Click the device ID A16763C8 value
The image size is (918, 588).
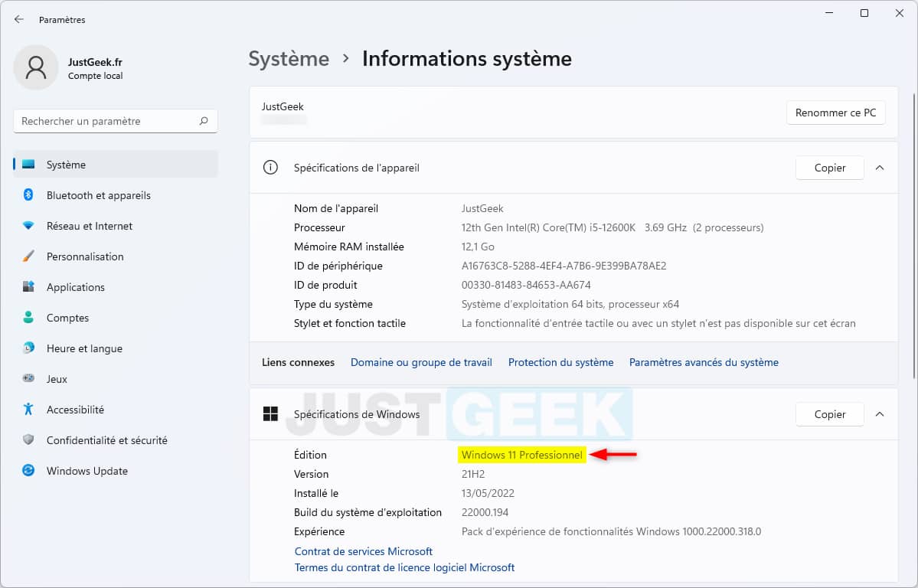[564, 266]
